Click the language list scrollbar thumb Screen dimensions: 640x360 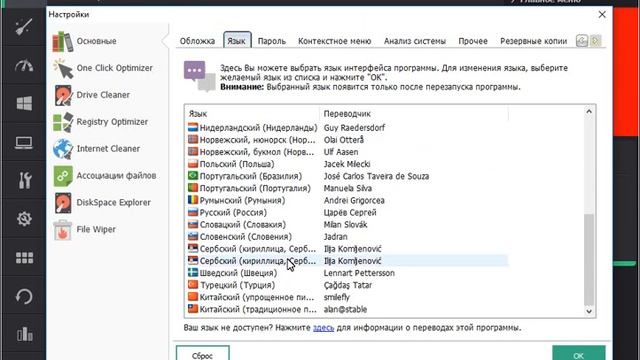589,260
